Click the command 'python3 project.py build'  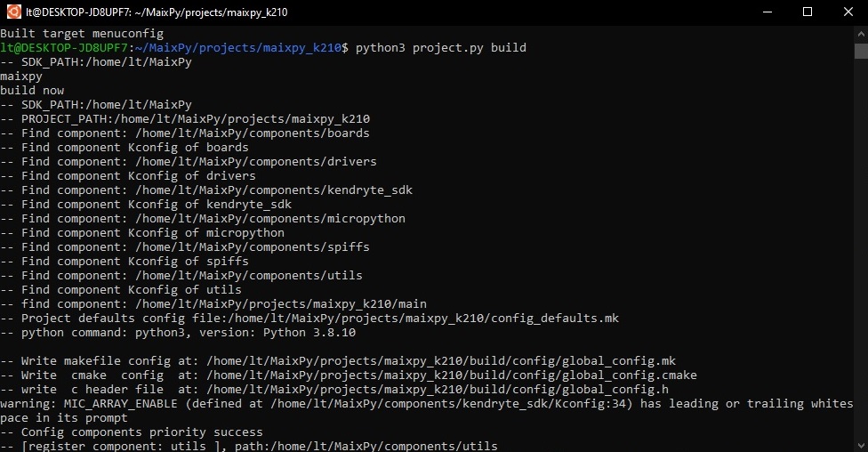coord(440,48)
